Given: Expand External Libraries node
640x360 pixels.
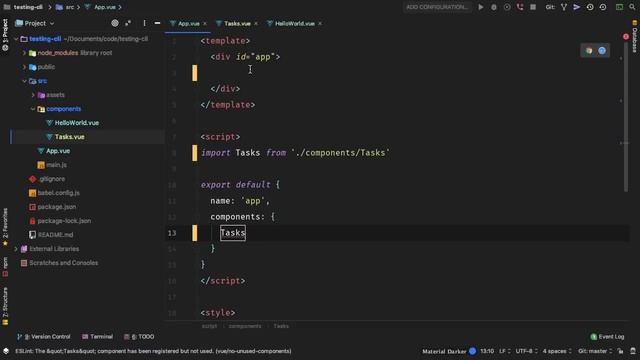Looking at the screenshot, I should pyautogui.click(x=16, y=249).
